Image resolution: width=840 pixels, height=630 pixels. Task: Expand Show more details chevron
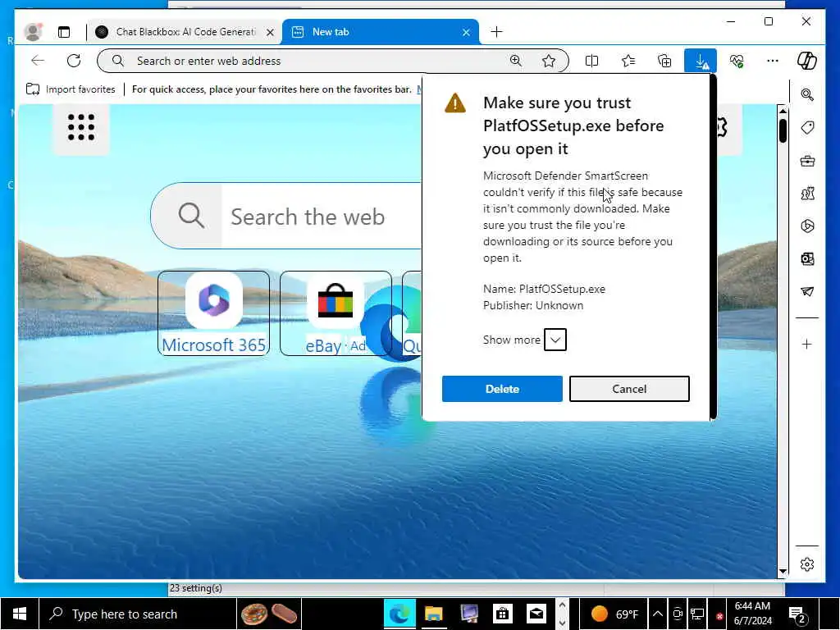click(x=555, y=340)
